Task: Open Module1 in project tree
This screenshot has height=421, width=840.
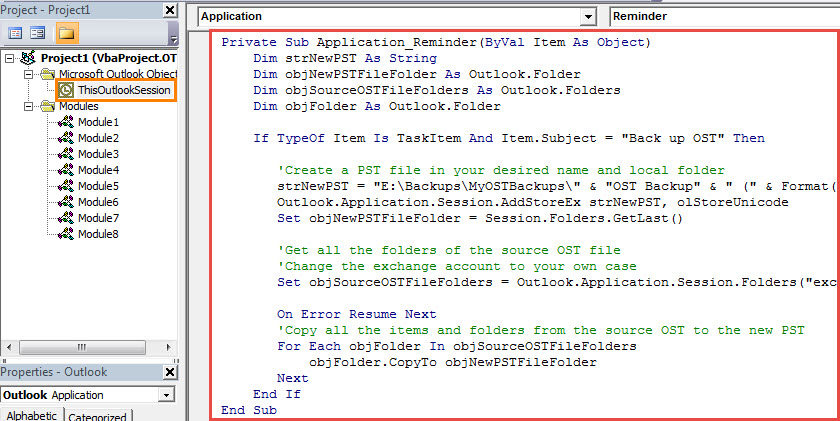Action: 98,122
